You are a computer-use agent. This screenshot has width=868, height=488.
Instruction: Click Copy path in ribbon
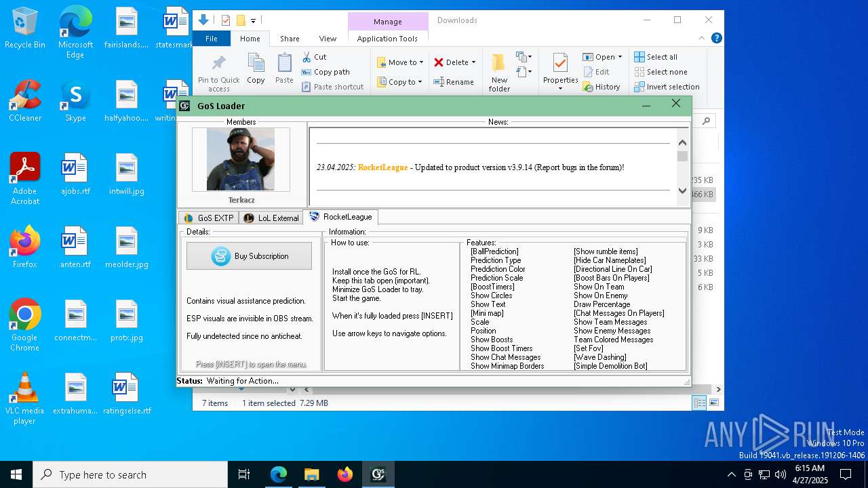pos(325,72)
